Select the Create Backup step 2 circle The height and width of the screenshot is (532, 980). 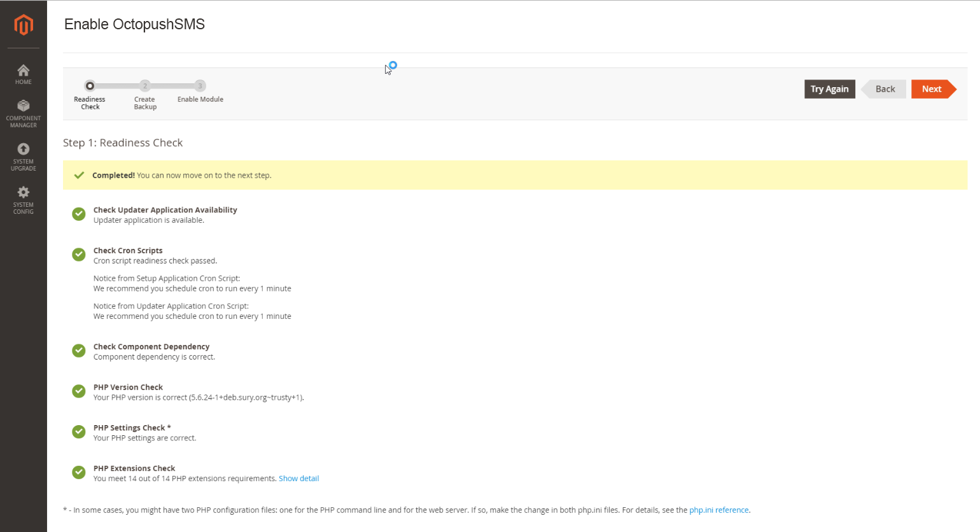(x=145, y=86)
